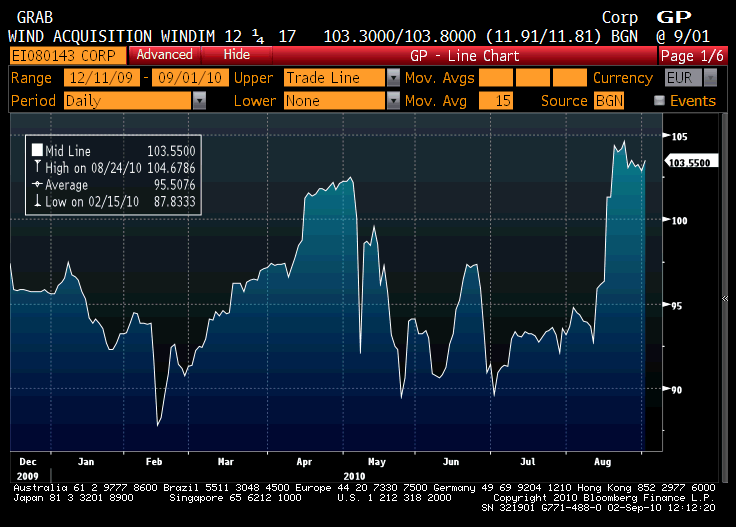The width and height of the screenshot is (736, 527).
Task: Open the Period Daily dropdown
Action: [200, 101]
